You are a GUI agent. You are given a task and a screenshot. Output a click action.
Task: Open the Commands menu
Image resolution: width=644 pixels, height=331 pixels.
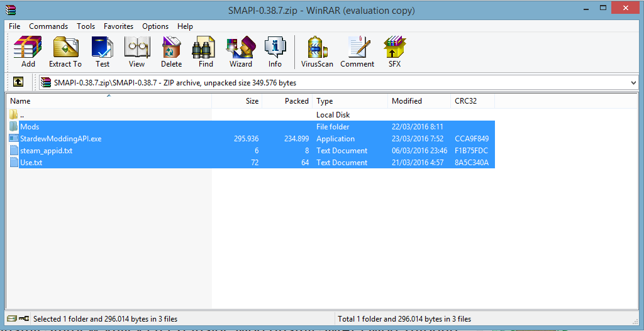48,26
